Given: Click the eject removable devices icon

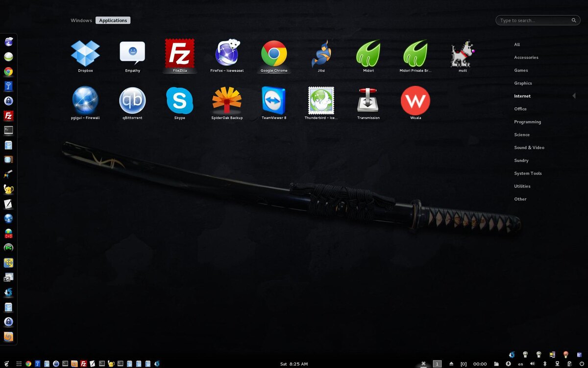Looking at the screenshot, I should click(451, 364).
